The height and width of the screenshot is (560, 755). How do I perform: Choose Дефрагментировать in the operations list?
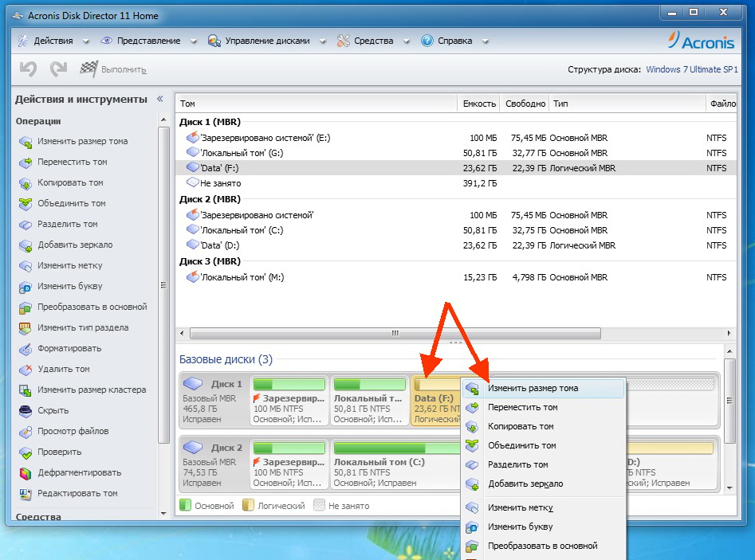pos(78,473)
